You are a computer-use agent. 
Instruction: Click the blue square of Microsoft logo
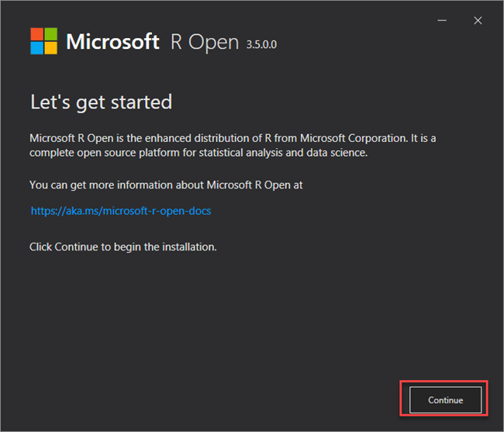(x=36, y=48)
